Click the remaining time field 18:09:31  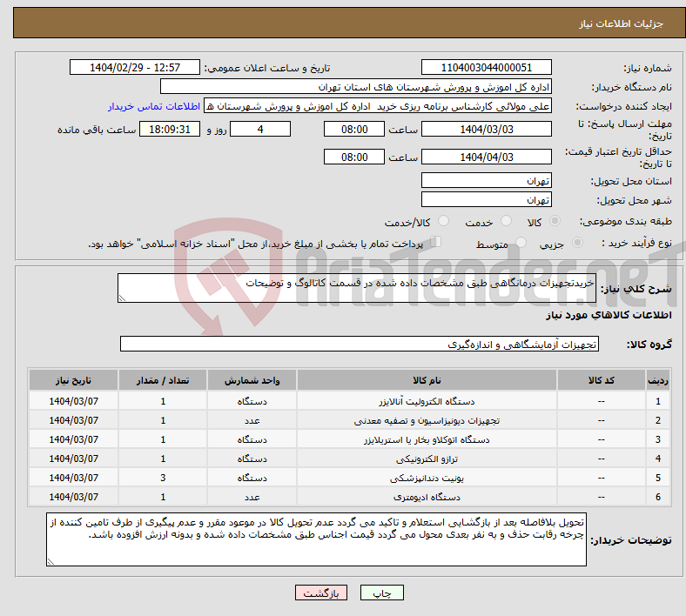coord(170,129)
